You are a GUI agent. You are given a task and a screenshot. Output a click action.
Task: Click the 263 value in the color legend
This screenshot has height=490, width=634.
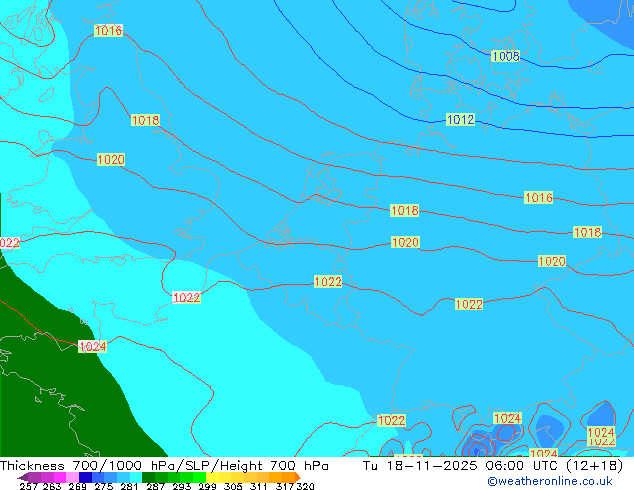pos(52,486)
